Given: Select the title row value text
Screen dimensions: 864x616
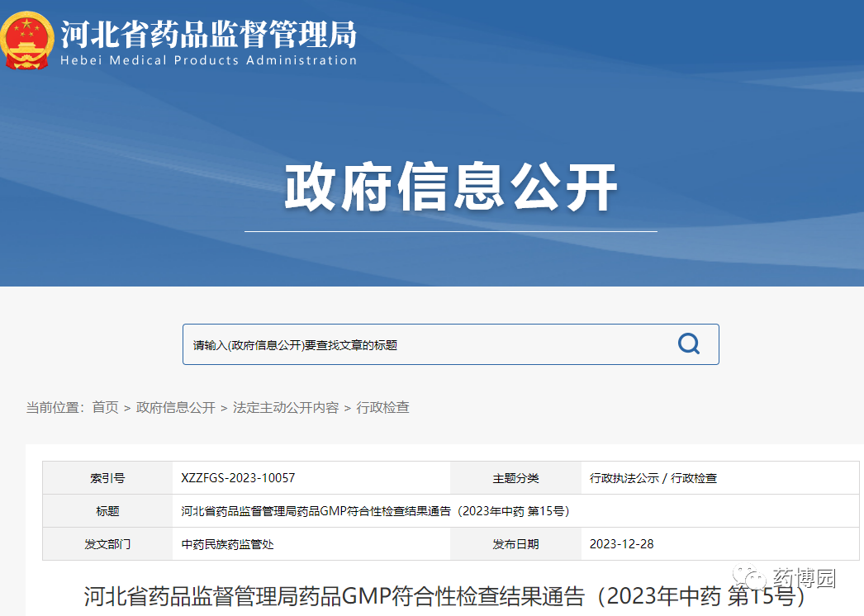Looking at the screenshot, I should pos(375,511).
